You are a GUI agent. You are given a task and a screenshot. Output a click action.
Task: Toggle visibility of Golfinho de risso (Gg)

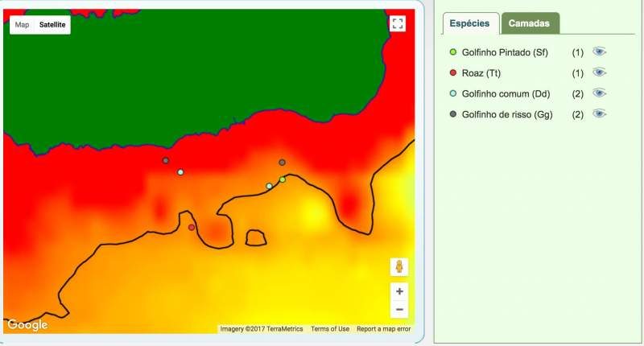click(599, 113)
